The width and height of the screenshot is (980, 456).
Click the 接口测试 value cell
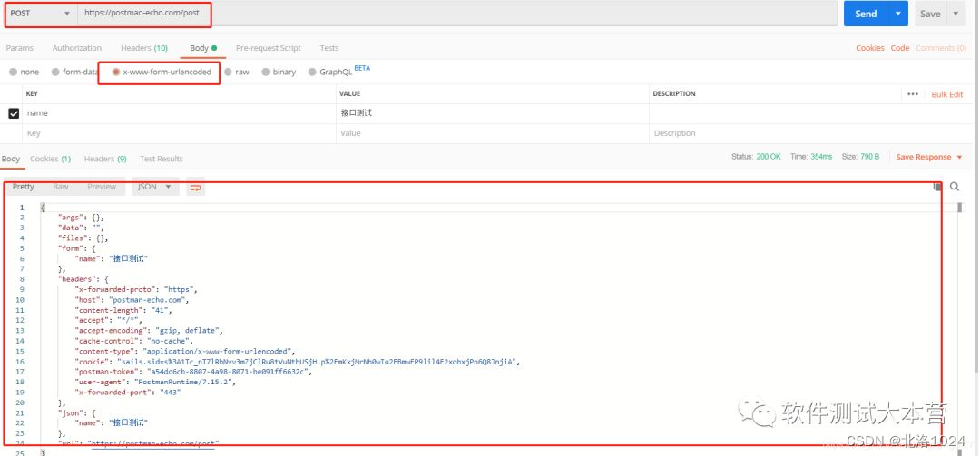click(493, 113)
